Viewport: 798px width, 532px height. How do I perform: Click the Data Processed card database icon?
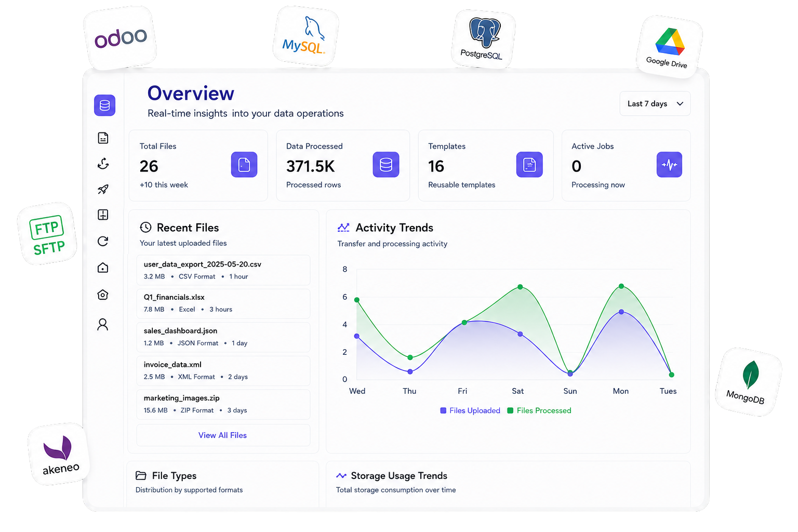[x=386, y=165]
